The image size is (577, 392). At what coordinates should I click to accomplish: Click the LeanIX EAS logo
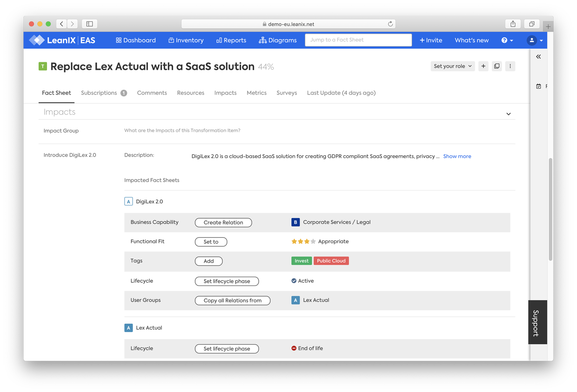click(62, 40)
